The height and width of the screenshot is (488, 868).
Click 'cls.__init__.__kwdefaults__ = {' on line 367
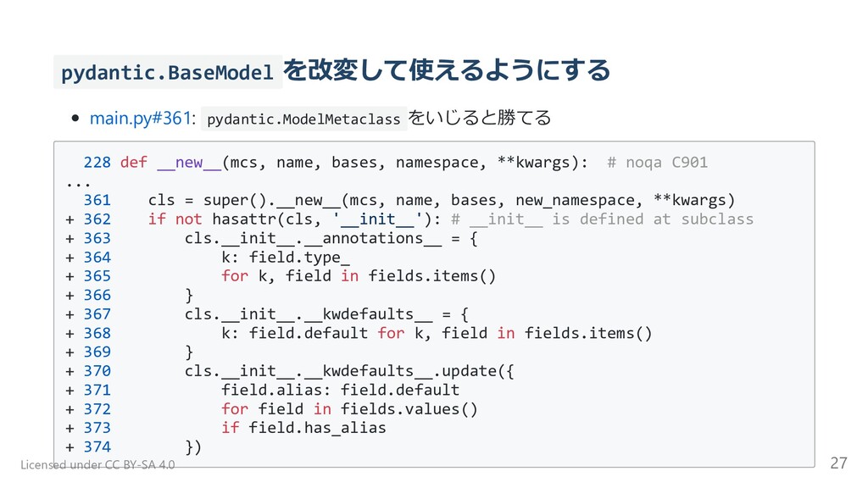click(x=326, y=314)
